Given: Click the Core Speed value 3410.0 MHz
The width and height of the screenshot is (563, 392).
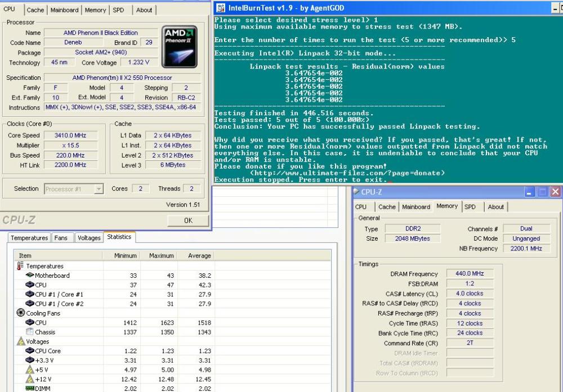Looking at the screenshot, I should tap(70, 135).
